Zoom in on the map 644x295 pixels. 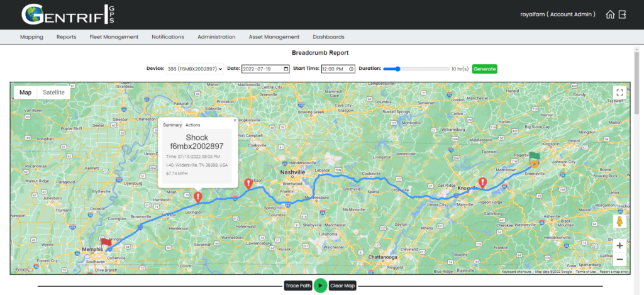coord(619,246)
